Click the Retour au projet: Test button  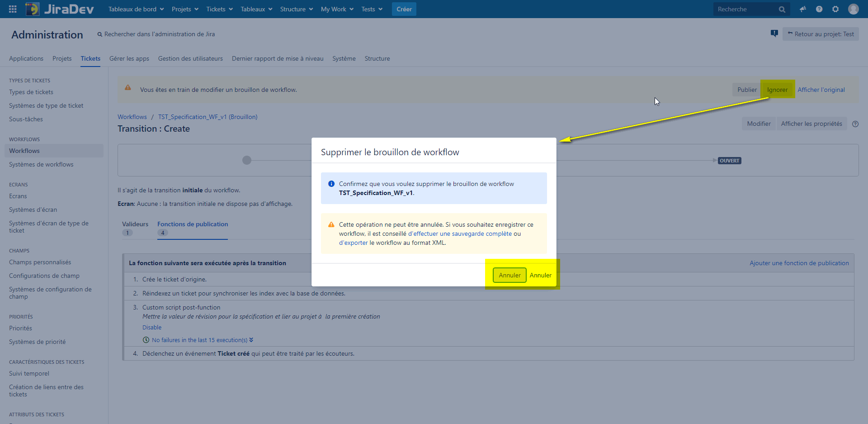pyautogui.click(x=821, y=34)
